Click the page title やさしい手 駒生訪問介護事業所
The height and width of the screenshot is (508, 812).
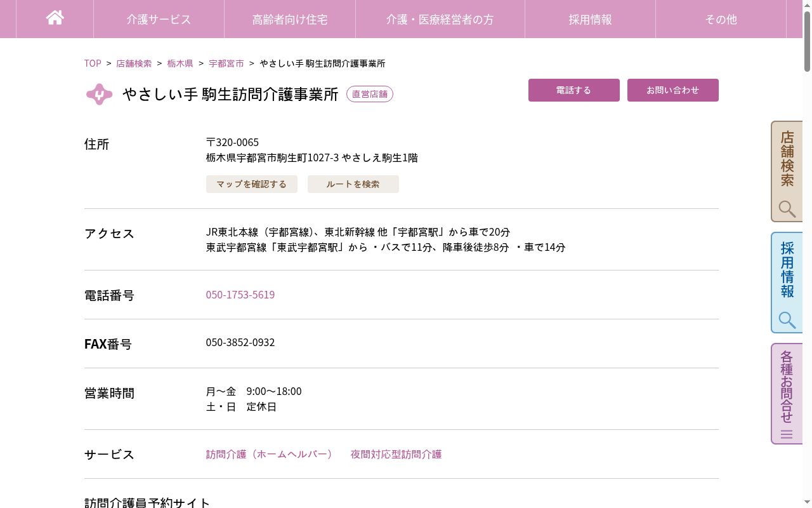pos(230,94)
